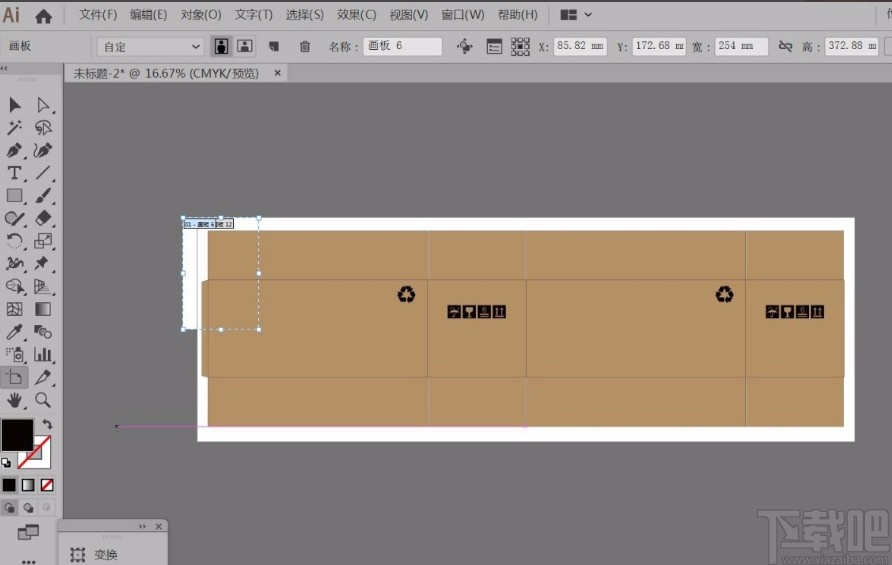
Task: Select the Perspective Grid tool
Action: 43,286
